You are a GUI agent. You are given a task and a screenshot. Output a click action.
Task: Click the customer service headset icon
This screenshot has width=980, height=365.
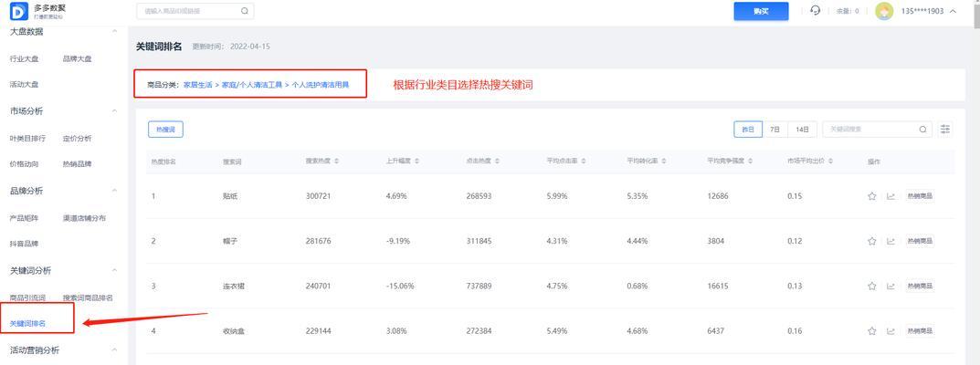click(815, 11)
